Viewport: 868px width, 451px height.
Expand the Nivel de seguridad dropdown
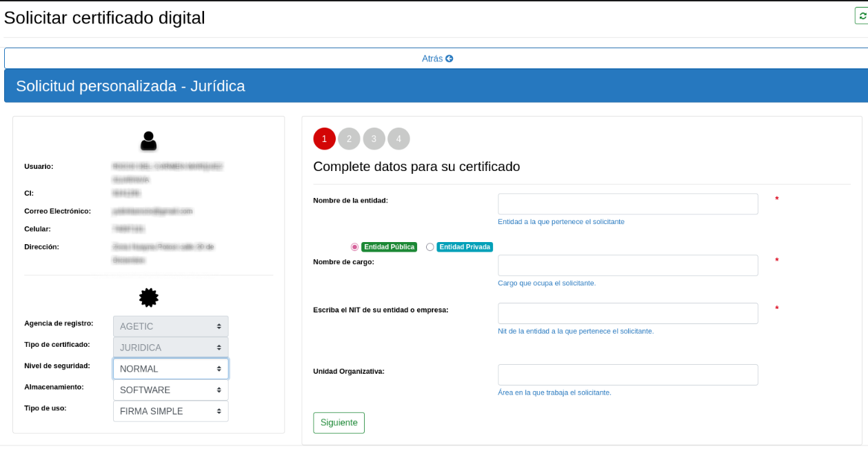pyautogui.click(x=170, y=369)
